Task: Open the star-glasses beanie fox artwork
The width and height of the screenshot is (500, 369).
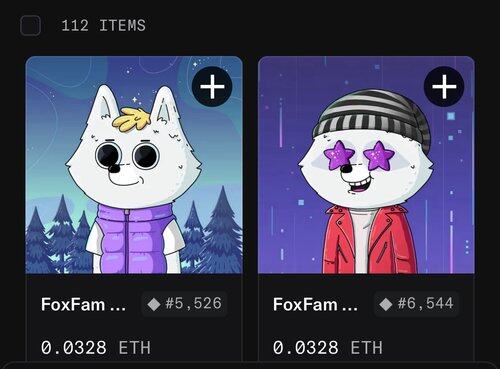Action: pos(366,165)
